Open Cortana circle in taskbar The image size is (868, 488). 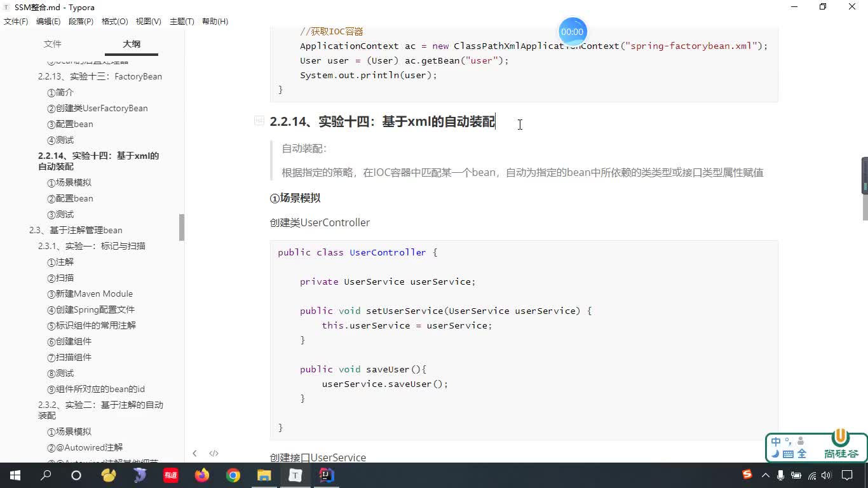point(76,475)
